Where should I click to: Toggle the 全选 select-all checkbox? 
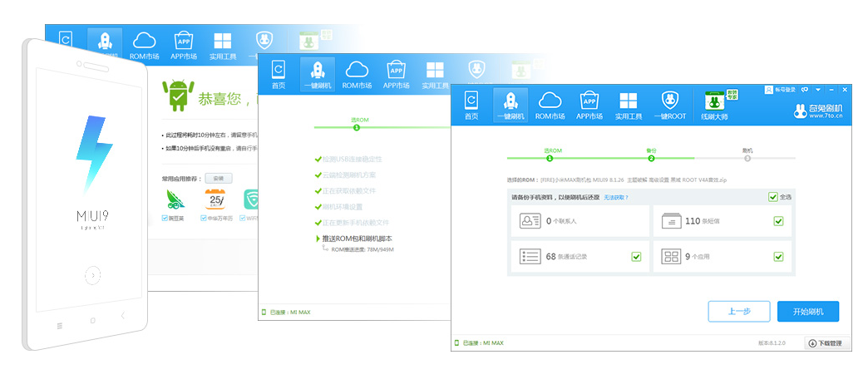(x=772, y=196)
